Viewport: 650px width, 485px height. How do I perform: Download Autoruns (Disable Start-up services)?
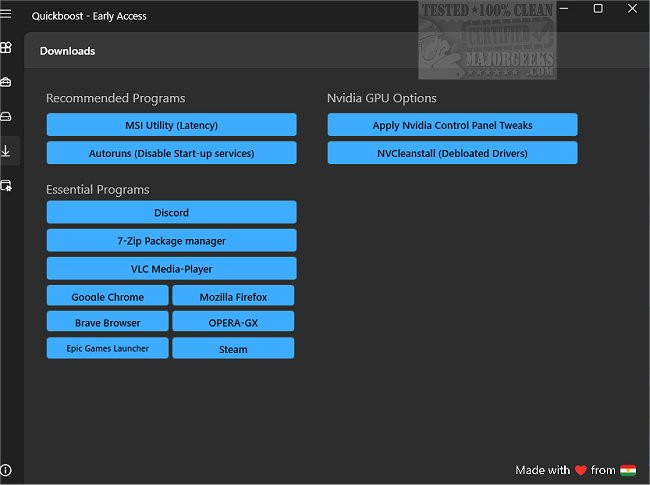(171, 153)
